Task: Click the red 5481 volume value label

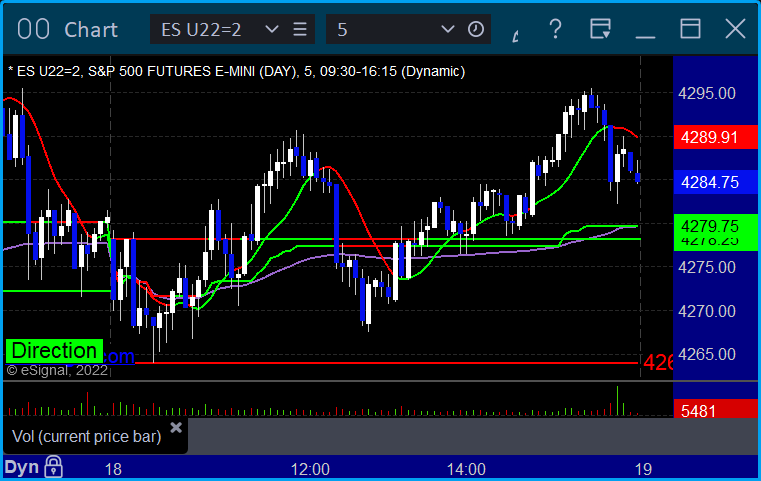Action: tap(715, 410)
